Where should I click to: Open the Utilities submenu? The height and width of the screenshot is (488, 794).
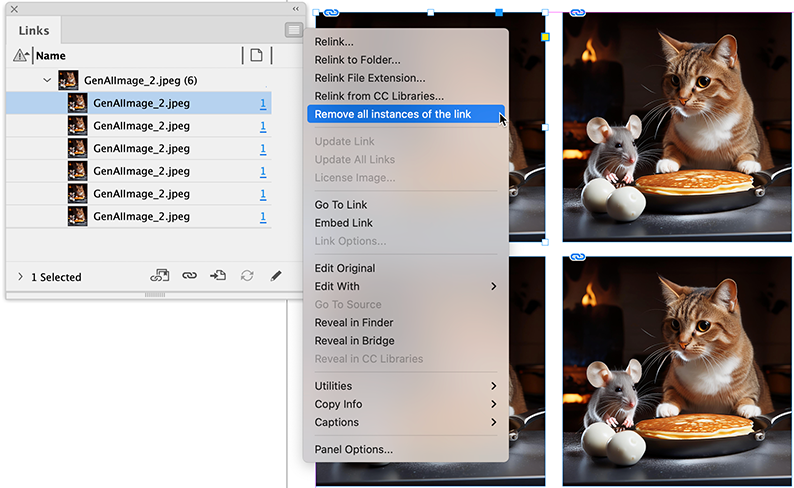[406, 386]
